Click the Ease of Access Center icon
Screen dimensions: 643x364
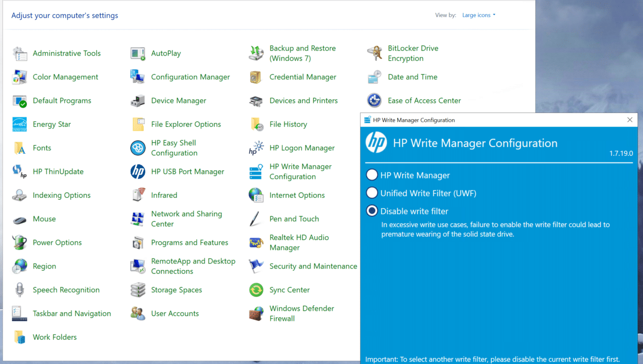tap(374, 100)
